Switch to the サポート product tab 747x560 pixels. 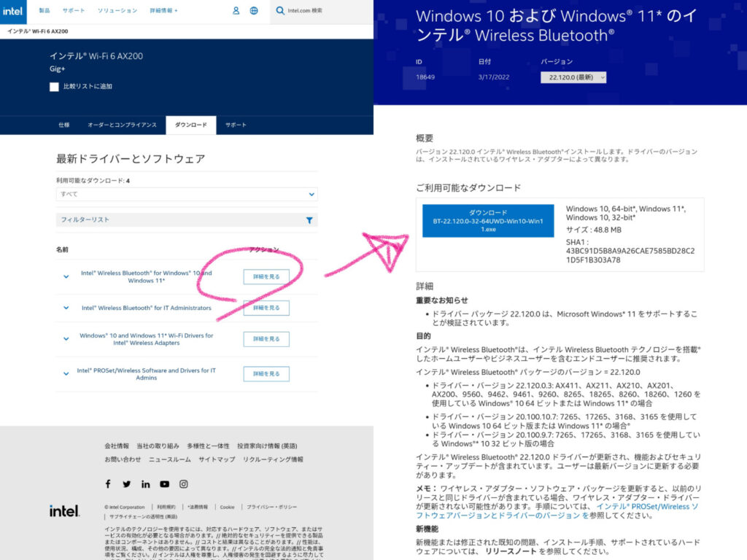click(236, 125)
